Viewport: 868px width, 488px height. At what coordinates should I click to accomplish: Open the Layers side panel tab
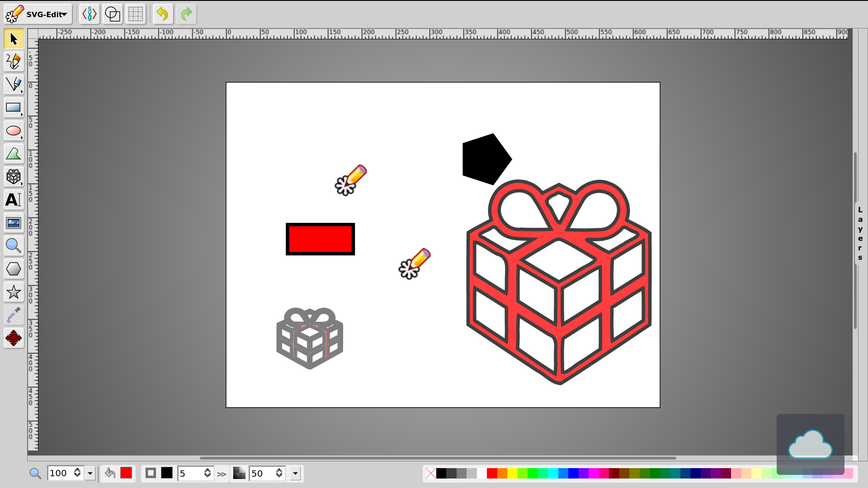pyautogui.click(x=860, y=234)
